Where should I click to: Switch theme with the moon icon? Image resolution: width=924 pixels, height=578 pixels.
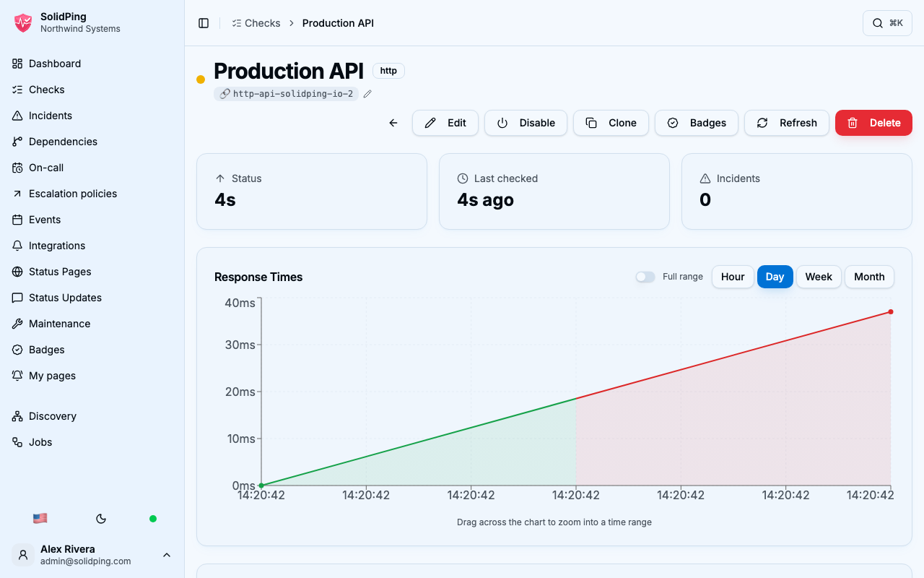(x=101, y=519)
